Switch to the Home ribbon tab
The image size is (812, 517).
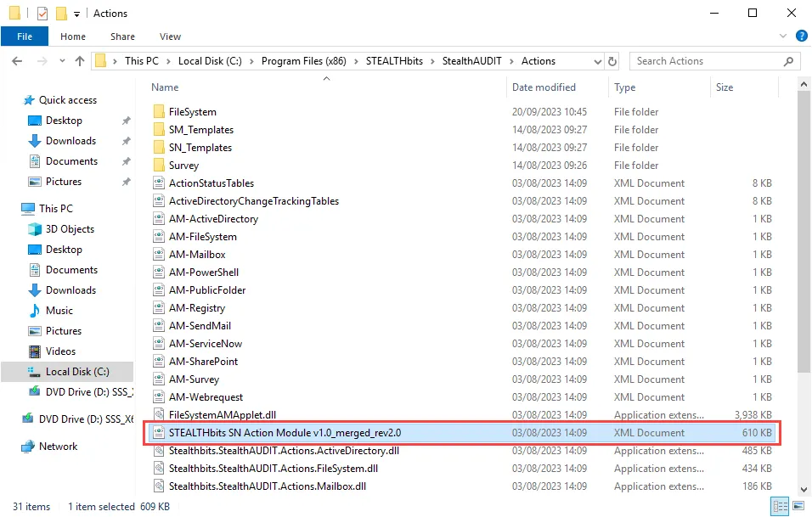[73, 37]
